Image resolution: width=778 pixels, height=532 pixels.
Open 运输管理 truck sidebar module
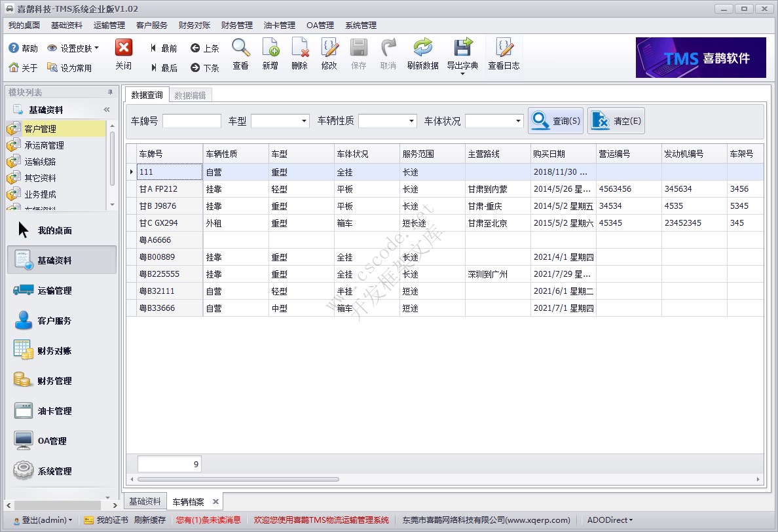[62, 291]
